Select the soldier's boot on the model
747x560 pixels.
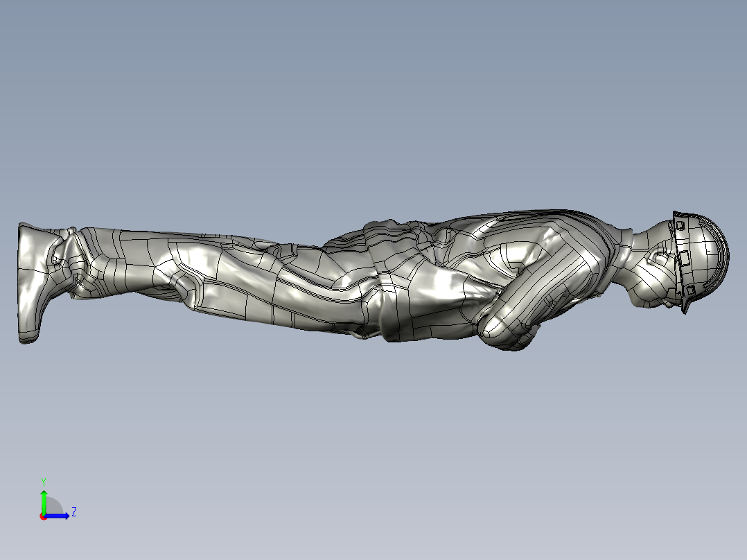(x=36, y=282)
